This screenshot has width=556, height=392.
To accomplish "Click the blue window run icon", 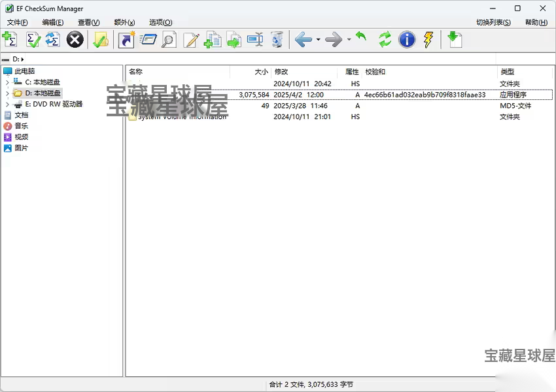I will pyautogui.click(x=148, y=39).
